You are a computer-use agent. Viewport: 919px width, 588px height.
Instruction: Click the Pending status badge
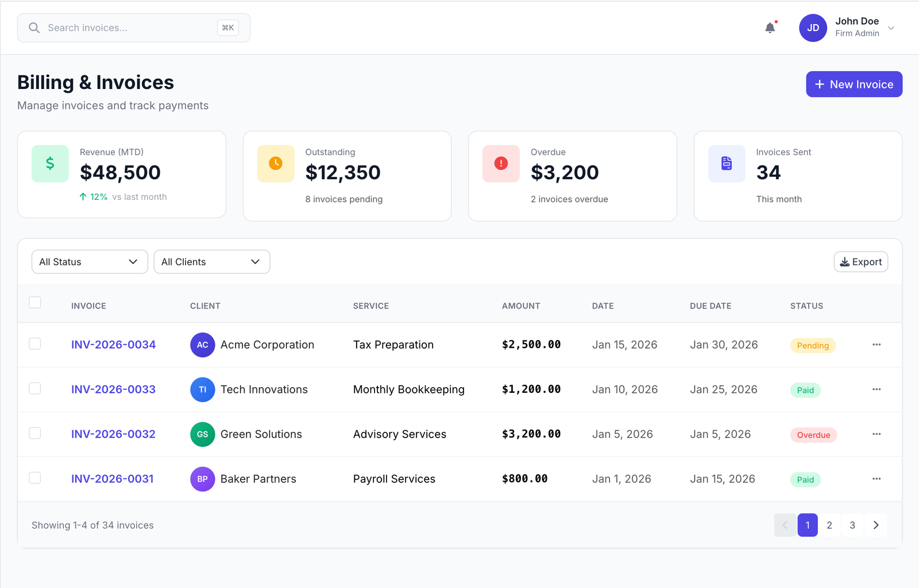[813, 346]
